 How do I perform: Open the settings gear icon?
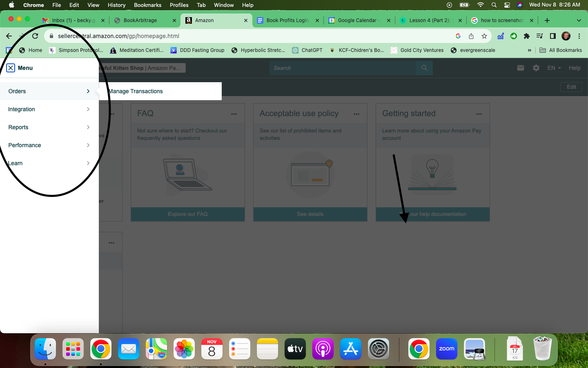(x=536, y=68)
